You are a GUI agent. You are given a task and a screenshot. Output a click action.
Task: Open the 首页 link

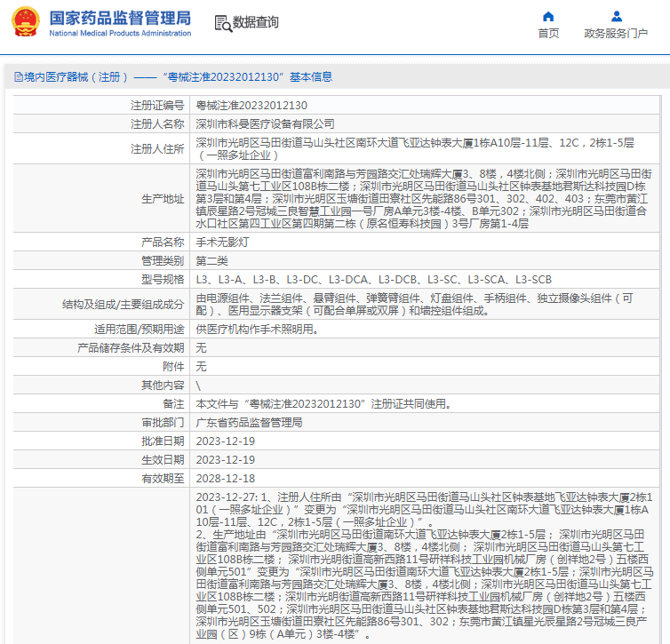548,34
